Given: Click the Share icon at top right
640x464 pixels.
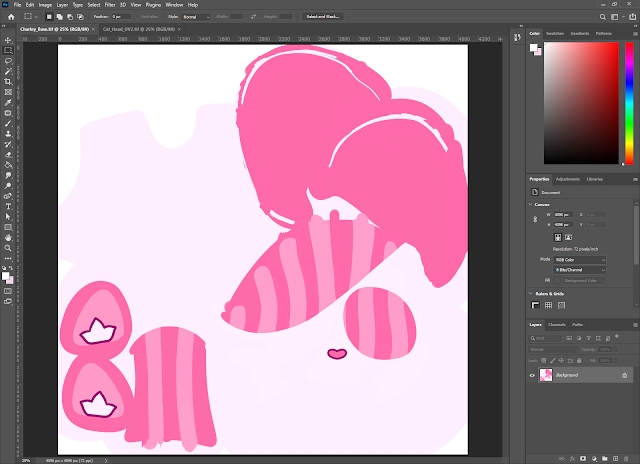Looking at the screenshot, I should tap(633, 17).
